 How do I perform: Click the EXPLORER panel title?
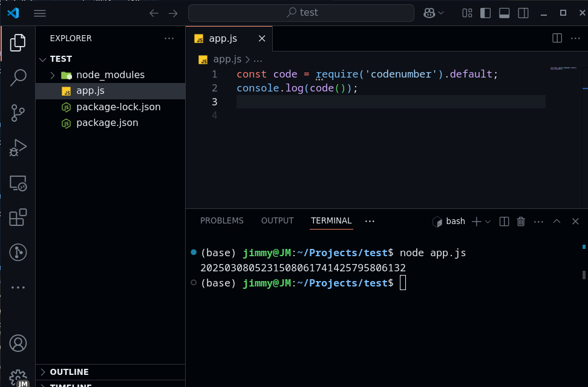(x=71, y=38)
